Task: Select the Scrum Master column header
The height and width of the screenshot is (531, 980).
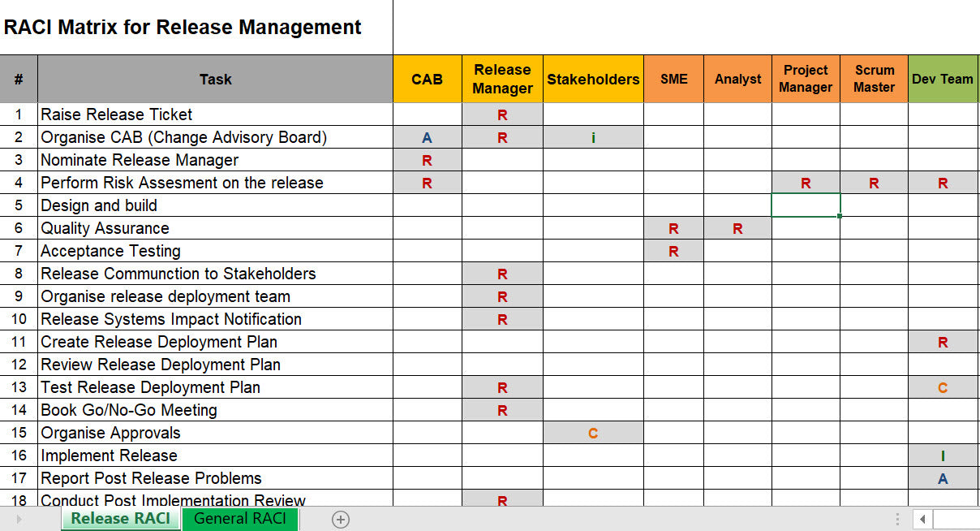Action: pos(874,79)
